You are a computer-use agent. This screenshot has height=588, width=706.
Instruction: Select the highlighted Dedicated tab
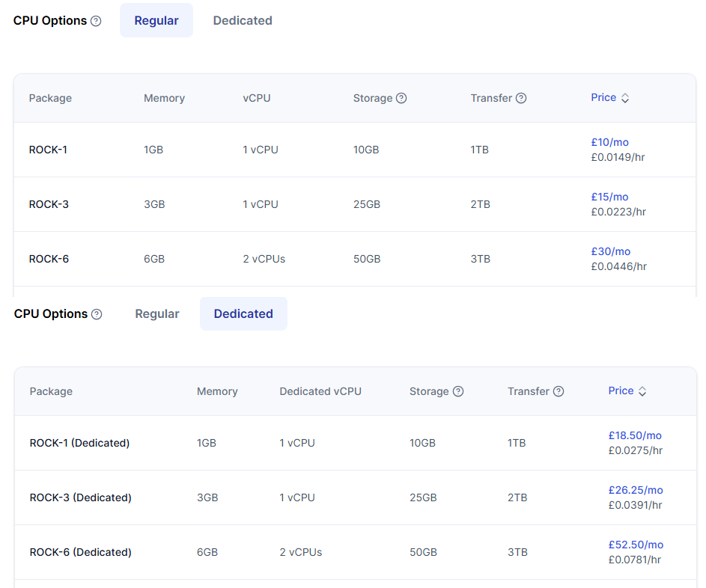coord(243,314)
